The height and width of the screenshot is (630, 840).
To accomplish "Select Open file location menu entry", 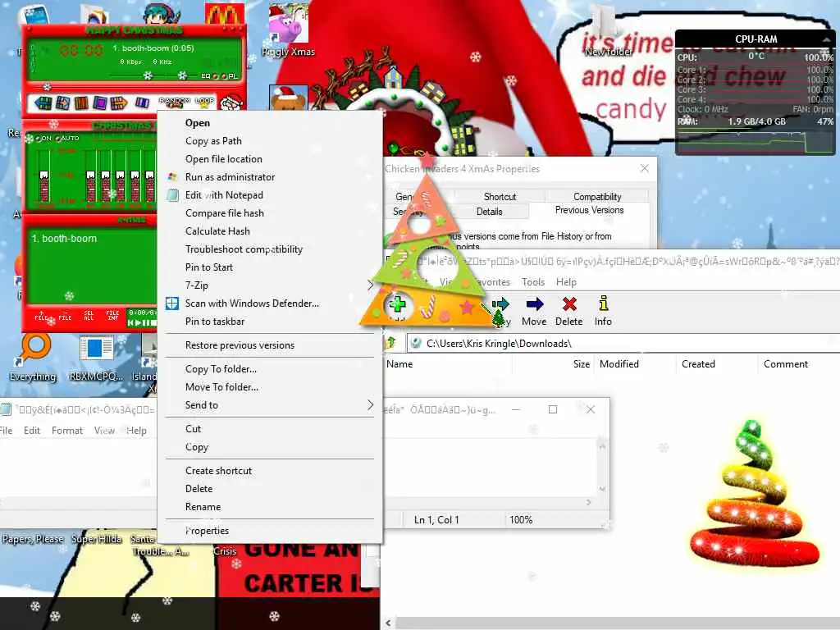I will 269,159.
